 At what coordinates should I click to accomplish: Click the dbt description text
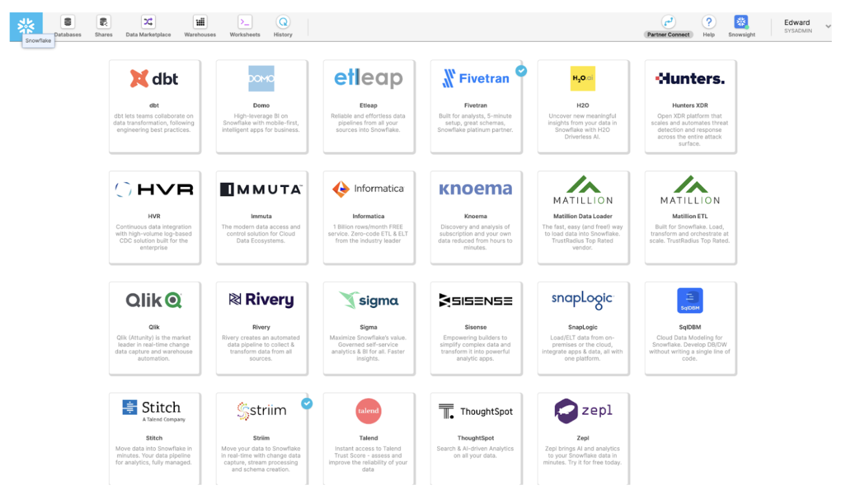click(154, 123)
